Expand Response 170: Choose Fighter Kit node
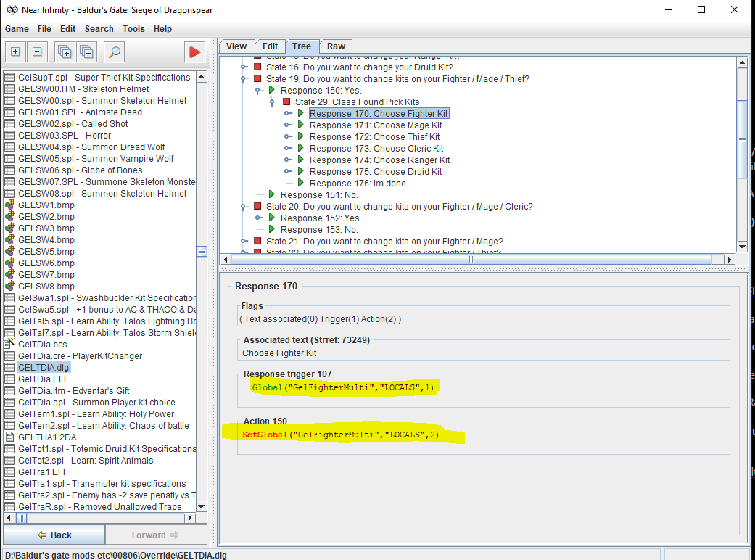This screenshot has height=560, width=755. pos(288,114)
